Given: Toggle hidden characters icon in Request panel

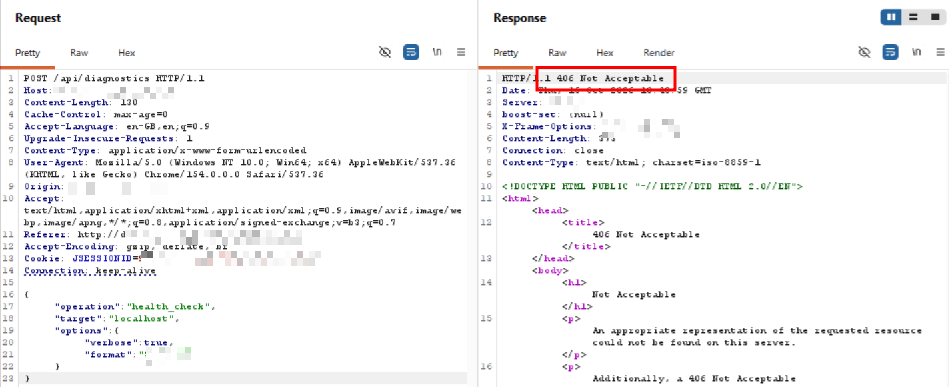Looking at the screenshot, I should pos(385,52).
